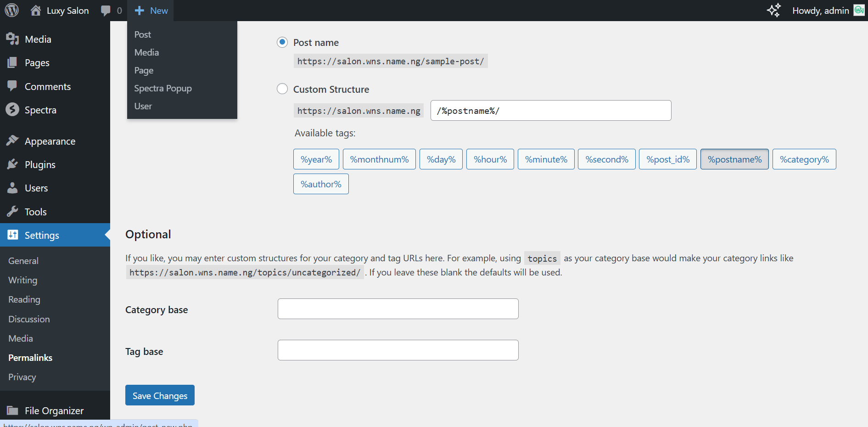
Task: Click the Plugins plug icon
Action: (12, 164)
